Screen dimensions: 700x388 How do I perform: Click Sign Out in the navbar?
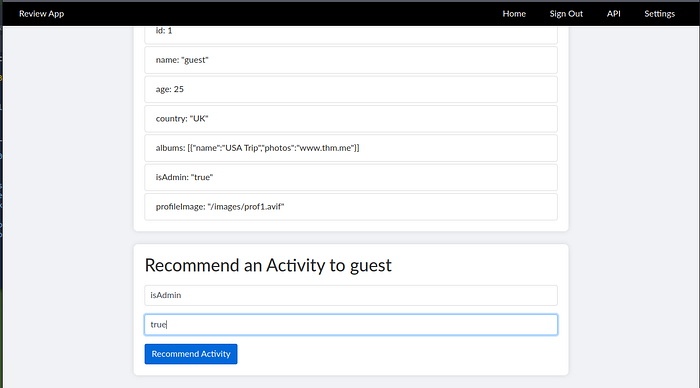(x=566, y=13)
